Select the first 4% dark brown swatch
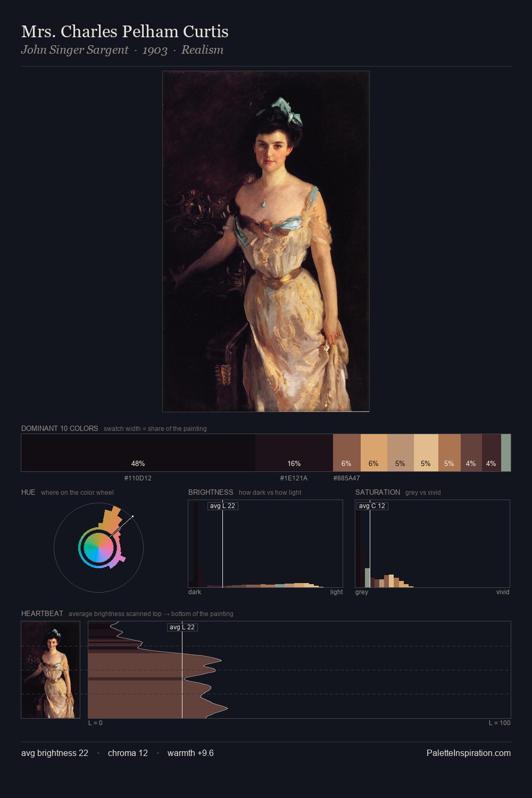 click(471, 453)
